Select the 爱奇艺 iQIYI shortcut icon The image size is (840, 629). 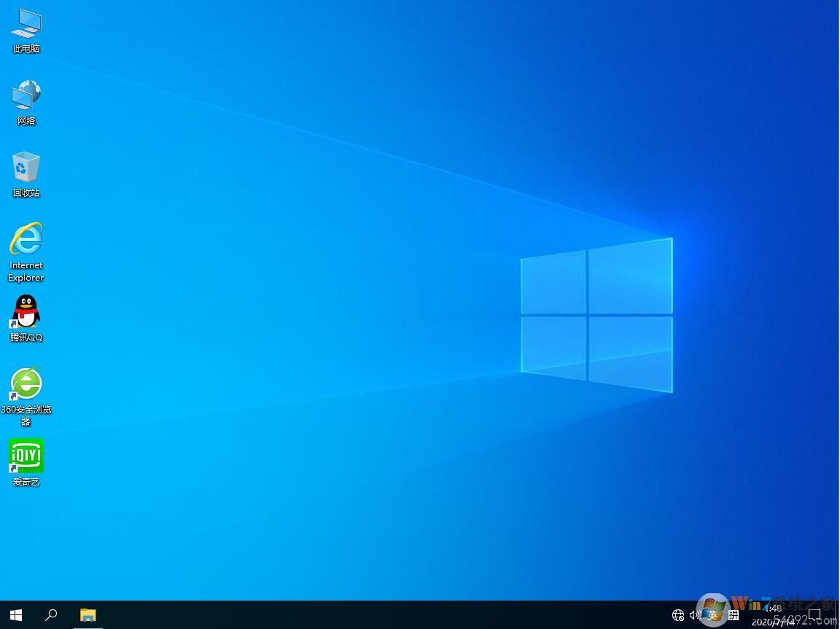(x=26, y=456)
